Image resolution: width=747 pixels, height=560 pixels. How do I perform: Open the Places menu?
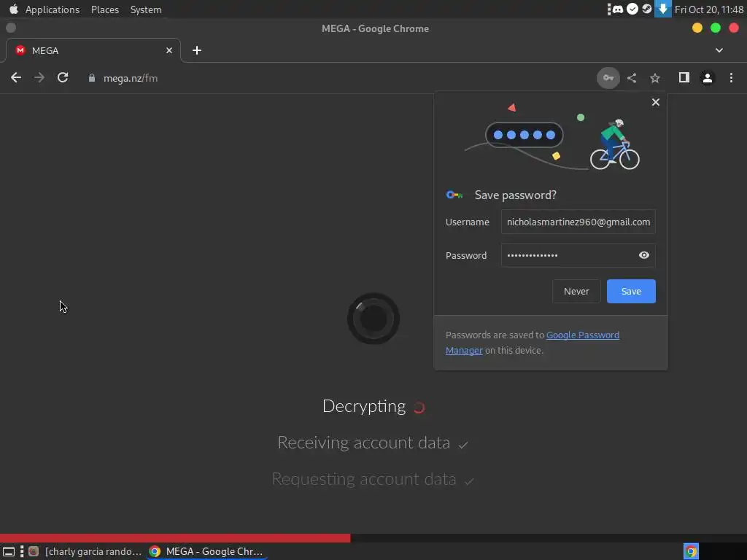pos(105,9)
